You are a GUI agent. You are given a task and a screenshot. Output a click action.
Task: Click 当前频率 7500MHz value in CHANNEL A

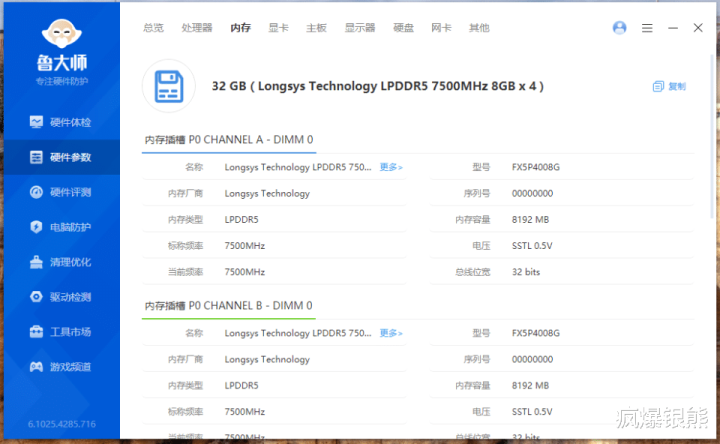pyautogui.click(x=245, y=272)
